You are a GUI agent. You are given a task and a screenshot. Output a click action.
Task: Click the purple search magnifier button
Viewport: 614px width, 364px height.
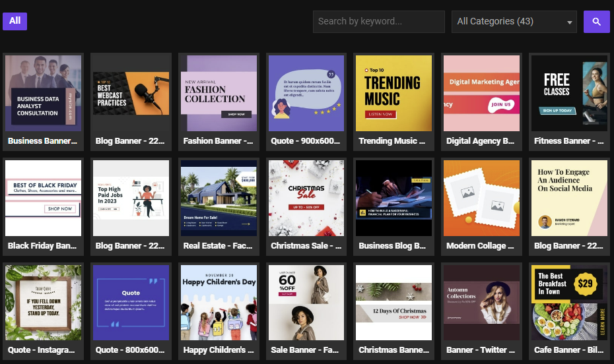596,22
